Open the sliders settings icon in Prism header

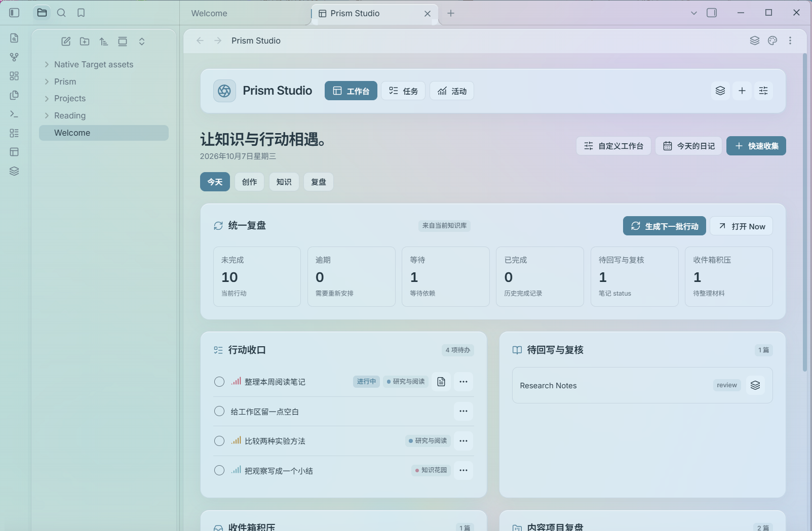click(763, 91)
